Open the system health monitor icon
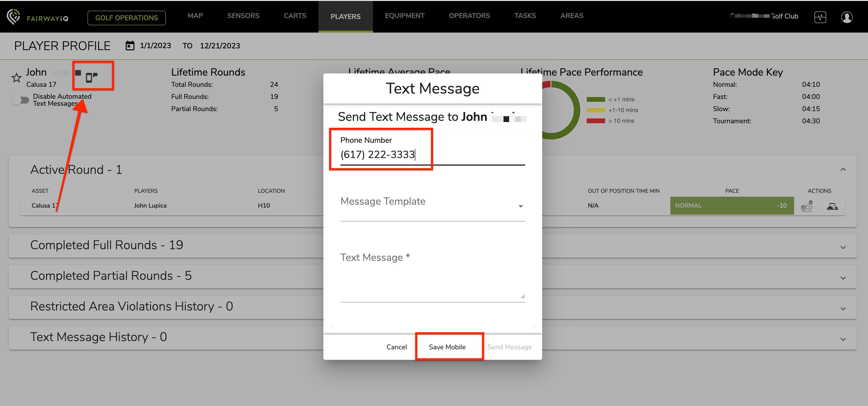868x406 pixels. point(820,17)
